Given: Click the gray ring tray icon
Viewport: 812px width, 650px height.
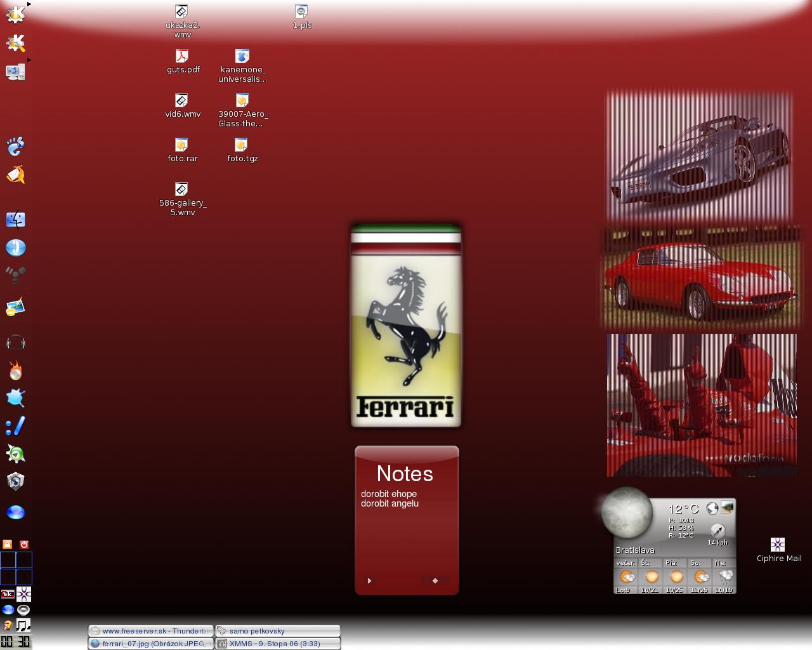Looking at the screenshot, I should click(23, 610).
